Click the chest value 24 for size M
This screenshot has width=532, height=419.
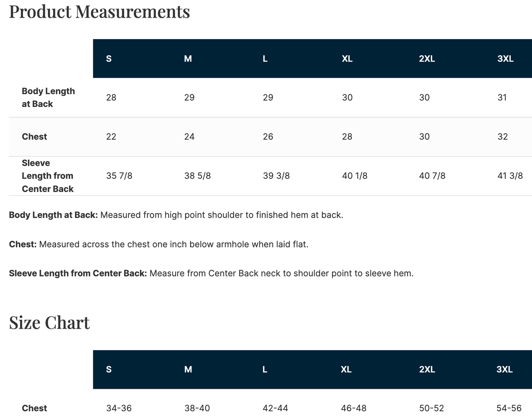tap(189, 137)
